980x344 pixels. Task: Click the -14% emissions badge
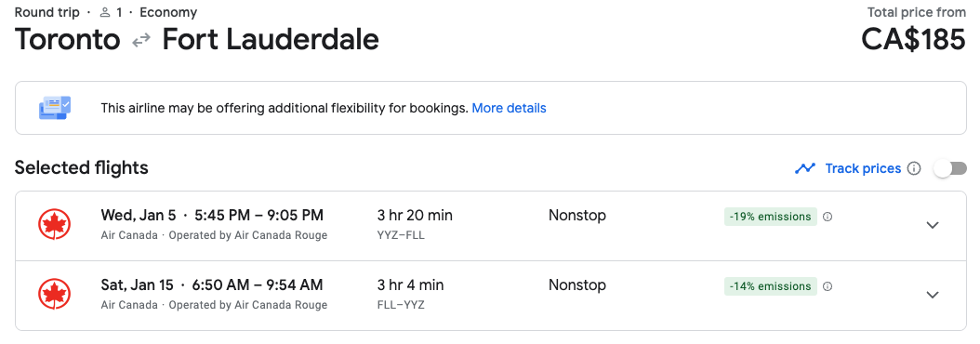click(770, 285)
